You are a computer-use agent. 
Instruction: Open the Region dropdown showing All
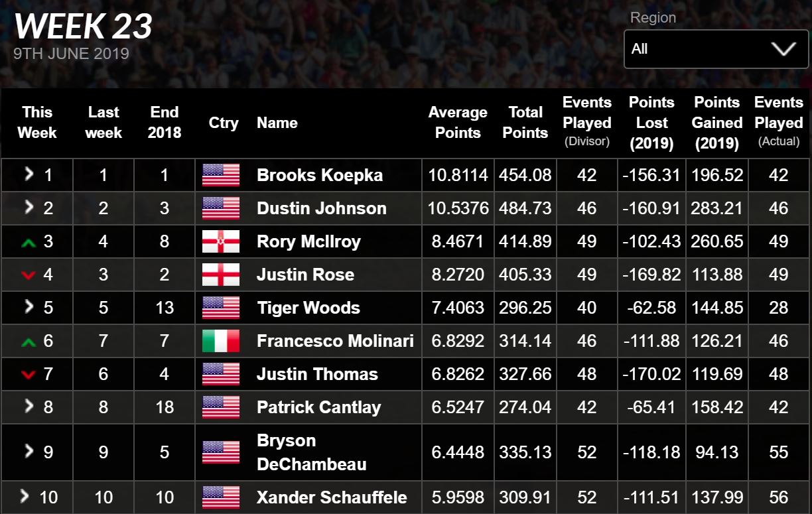pyautogui.click(x=715, y=48)
